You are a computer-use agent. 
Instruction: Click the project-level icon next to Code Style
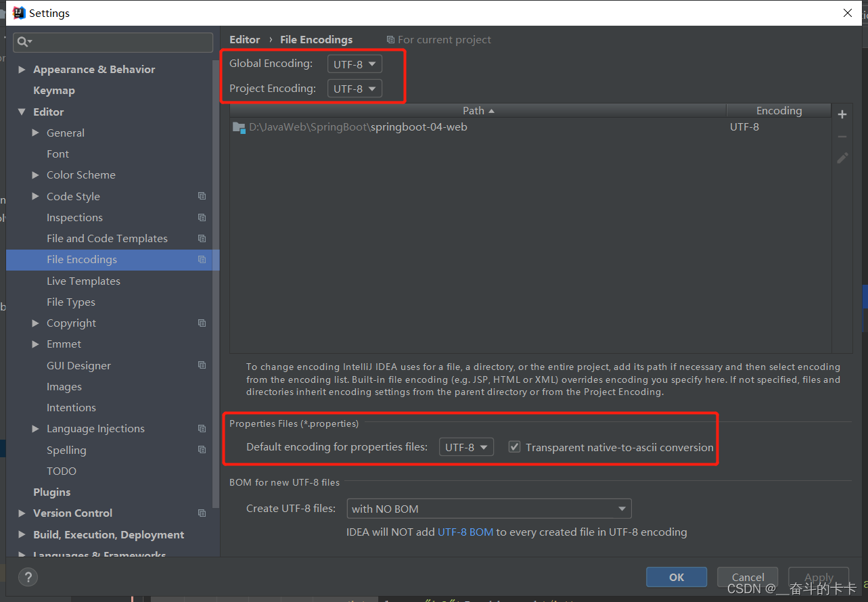coord(202,196)
